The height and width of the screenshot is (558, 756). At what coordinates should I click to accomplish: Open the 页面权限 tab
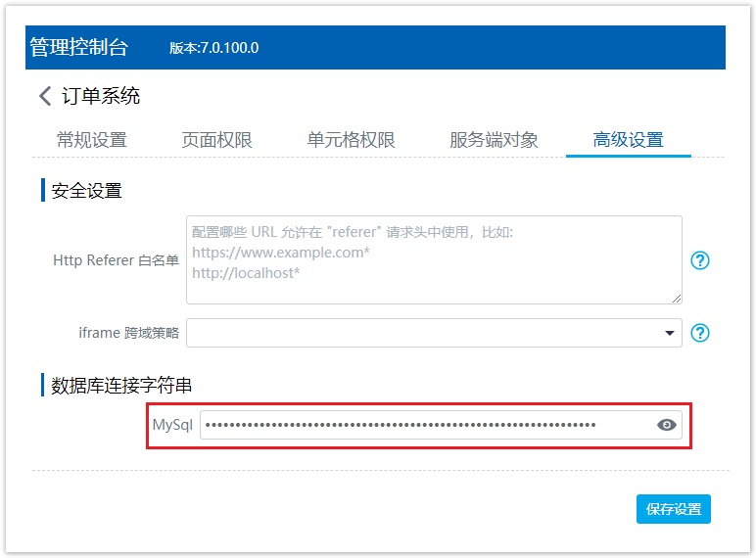point(216,140)
